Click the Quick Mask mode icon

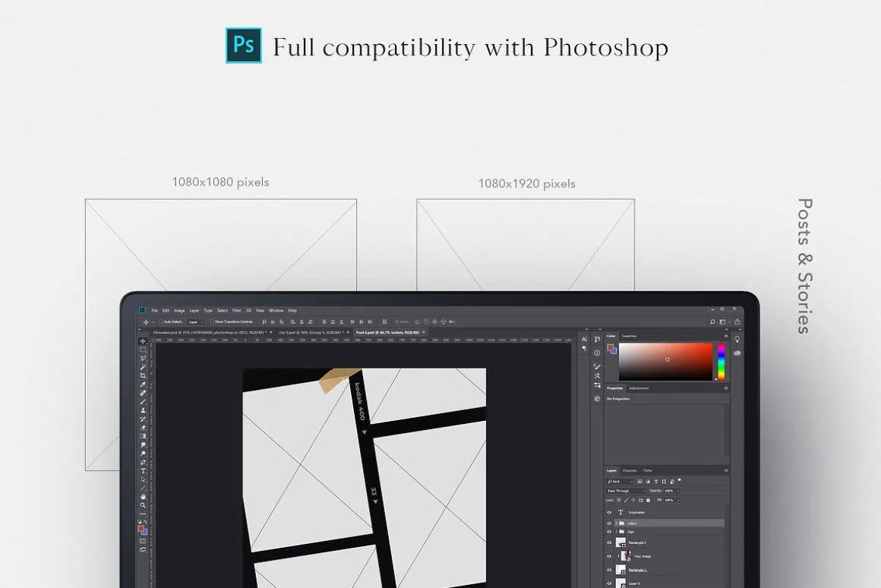coord(143,541)
